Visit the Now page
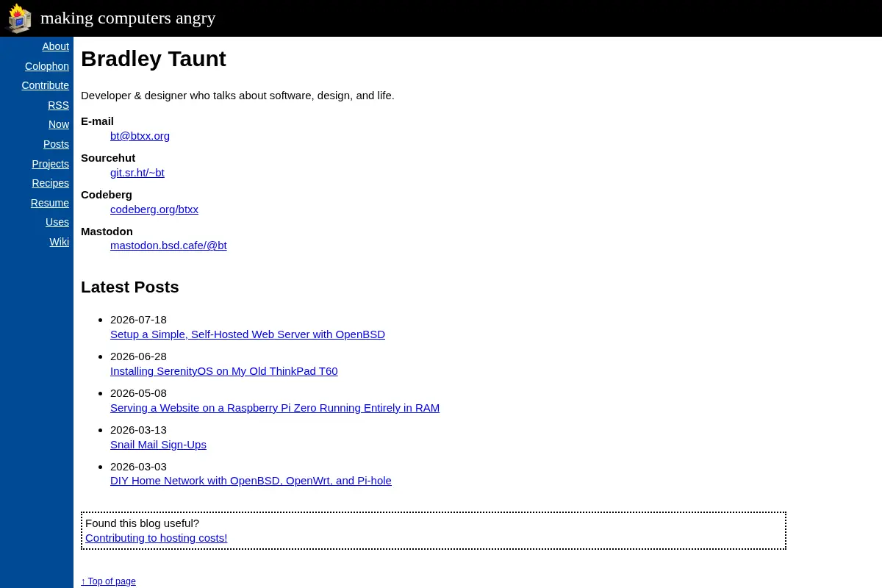Viewport: 882px width, 588px height. click(x=59, y=124)
